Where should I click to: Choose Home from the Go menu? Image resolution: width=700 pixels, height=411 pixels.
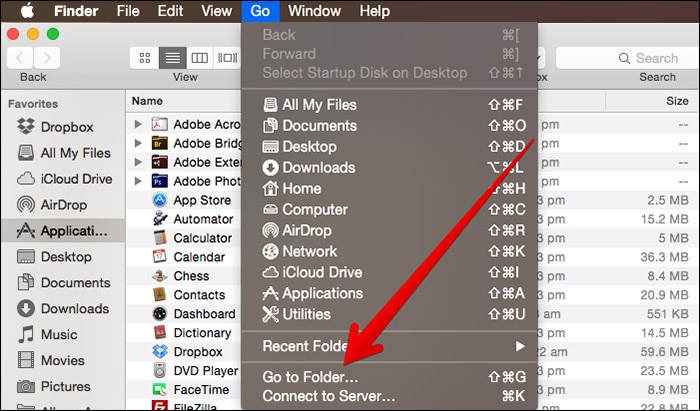point(389,189)
